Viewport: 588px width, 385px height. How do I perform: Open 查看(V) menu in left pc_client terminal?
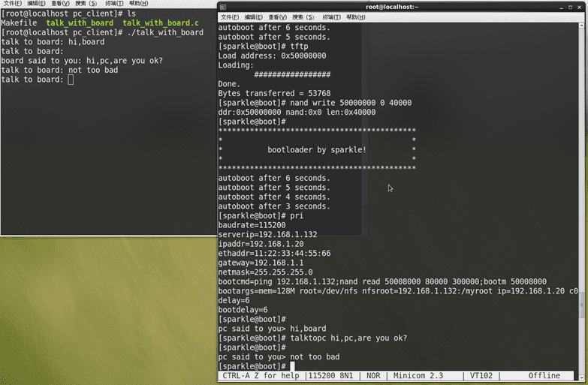pos(61,4)
